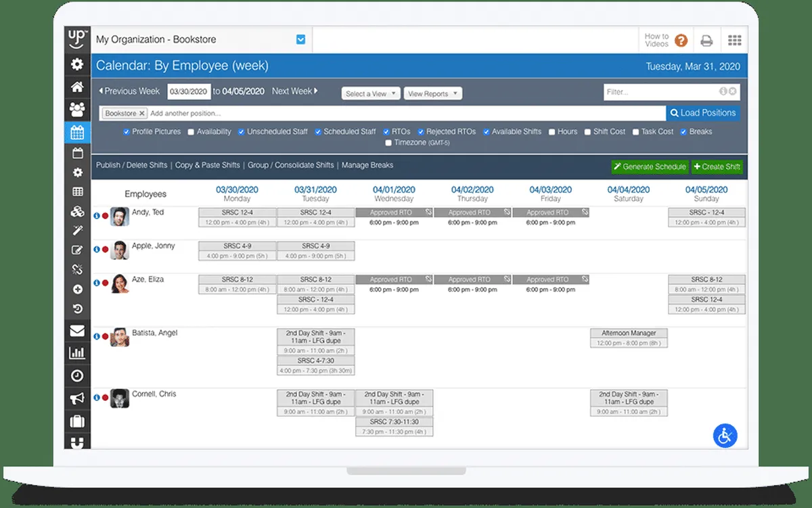Open Group / Consolidate Shifts menu
Viewport: 812px width, 508px height.
291,165
